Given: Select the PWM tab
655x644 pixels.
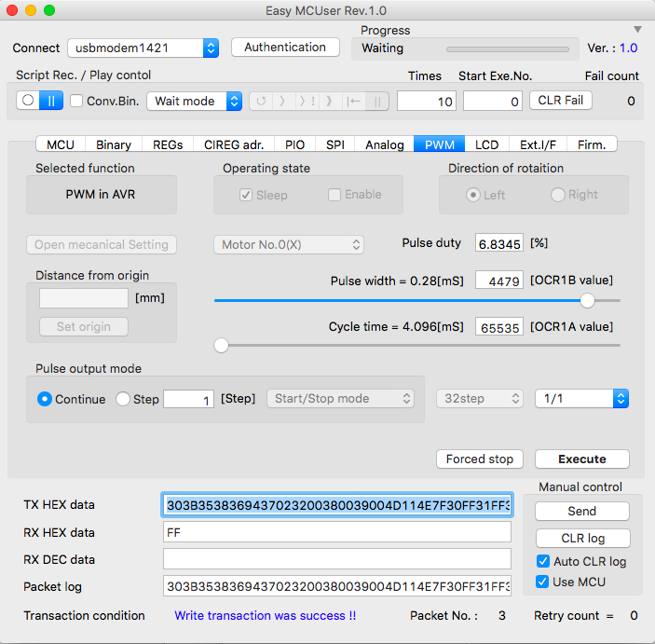Looking at the screenshot, I should coord(440,144).
